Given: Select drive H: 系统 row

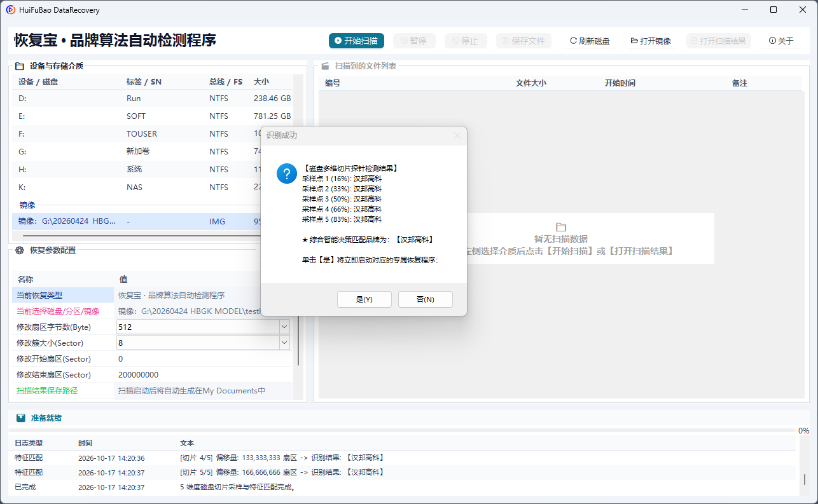Looking at the screenshot, I should click(x=137, y=170).
